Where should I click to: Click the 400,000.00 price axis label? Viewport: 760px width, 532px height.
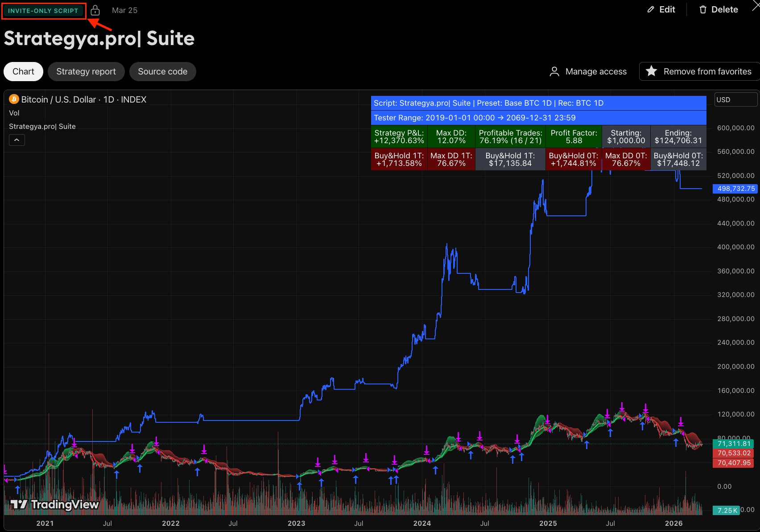736,247
